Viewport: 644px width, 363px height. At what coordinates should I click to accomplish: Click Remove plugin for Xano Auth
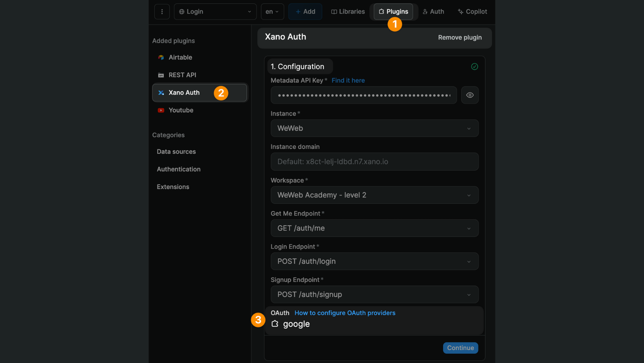(459, 37)
